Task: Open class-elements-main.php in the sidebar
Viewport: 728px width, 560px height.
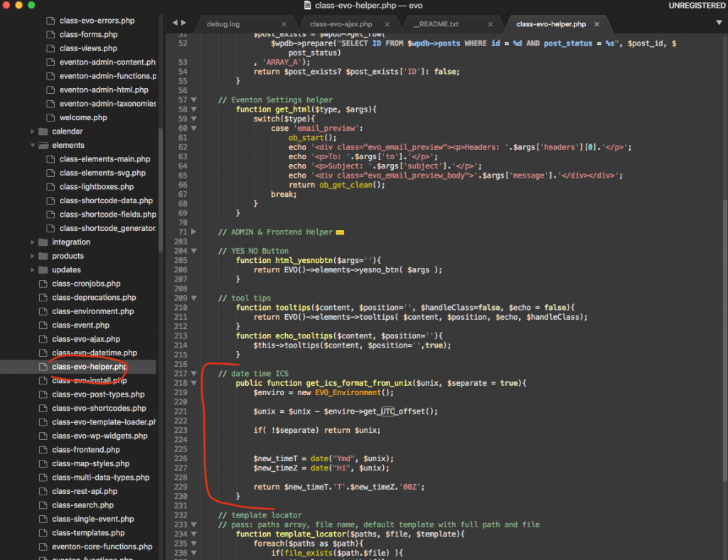Action: tap(105, 159)
